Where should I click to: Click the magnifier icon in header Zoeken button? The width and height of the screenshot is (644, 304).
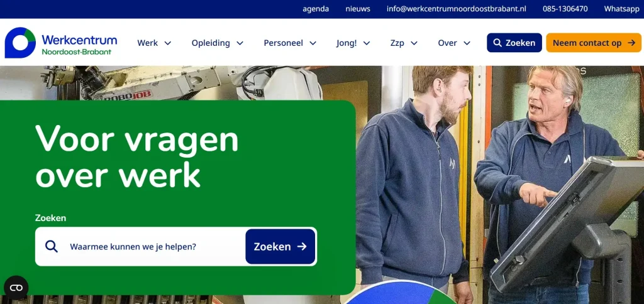coord(497,43)
